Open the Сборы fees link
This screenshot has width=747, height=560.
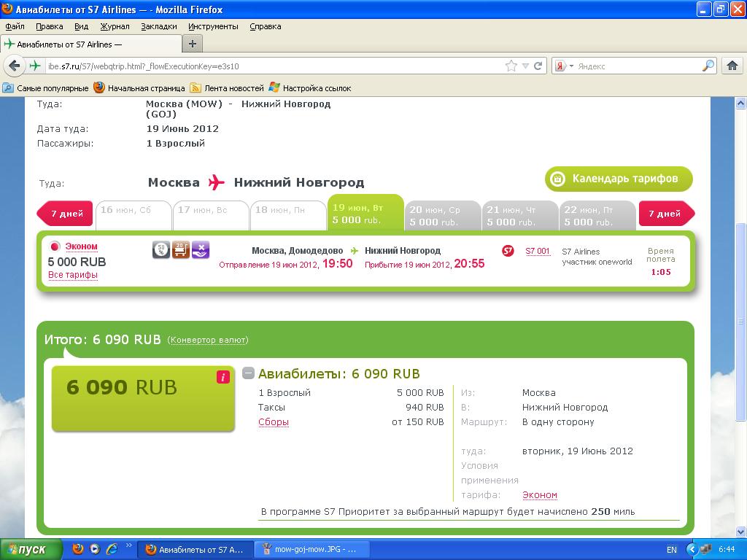[274, 422]
